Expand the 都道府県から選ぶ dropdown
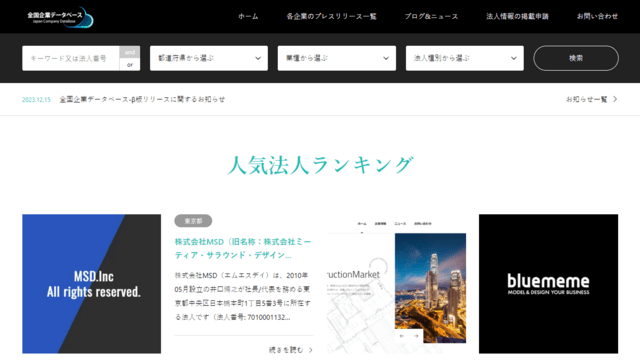 click(209, 58)
